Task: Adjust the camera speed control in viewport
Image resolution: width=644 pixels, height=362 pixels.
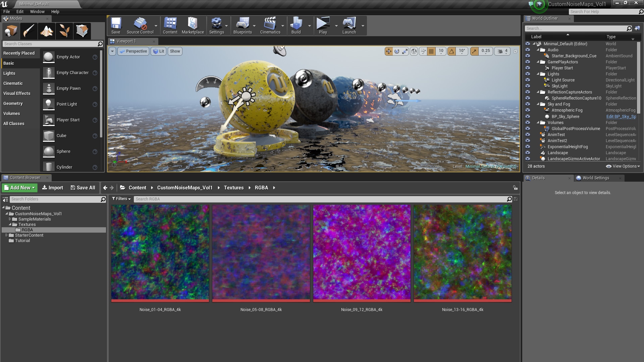Action: [x=502, y=51]
